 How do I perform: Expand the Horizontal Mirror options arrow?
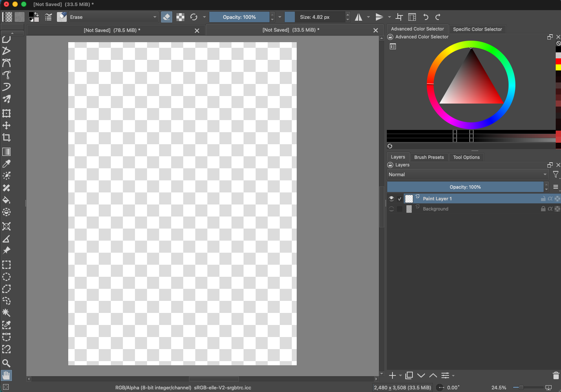click(x=368, y=17)
